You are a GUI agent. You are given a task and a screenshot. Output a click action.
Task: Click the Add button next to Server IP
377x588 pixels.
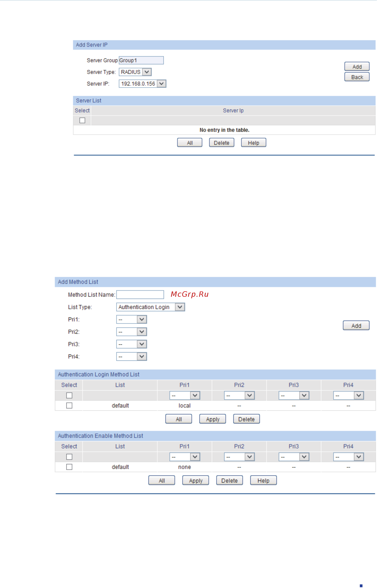click(x=356, y=66)
